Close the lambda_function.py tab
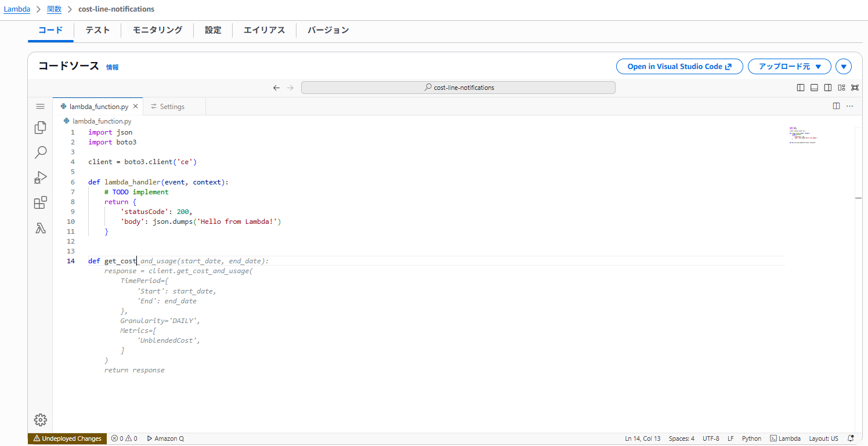Image resolution: width=868 pixels, height=446 pixels. [136, 106]
